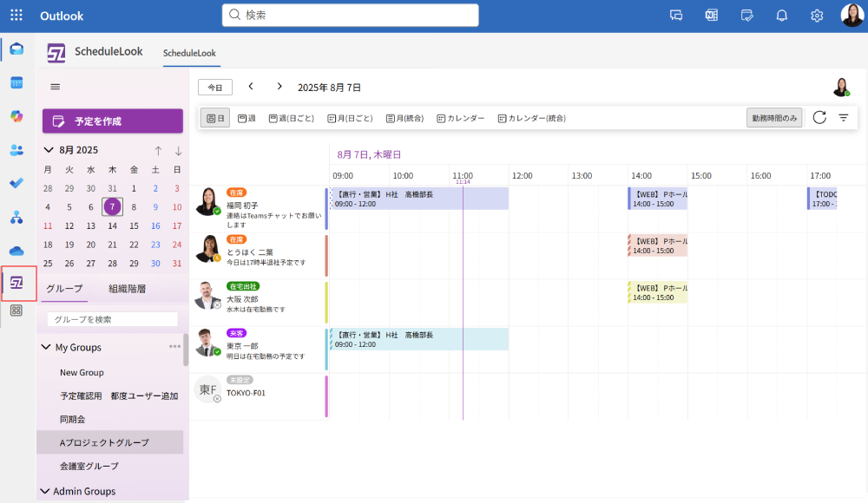The height and width of the screenshot is (503, 868).
Task: Open Copilot in the left rail
Action: click(16, 116)
